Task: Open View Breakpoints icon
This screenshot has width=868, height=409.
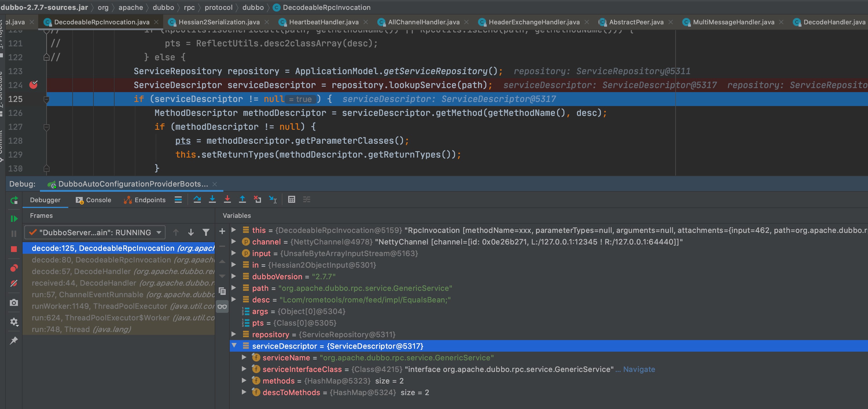Action: pyautogui.click(x=14, y=268)
